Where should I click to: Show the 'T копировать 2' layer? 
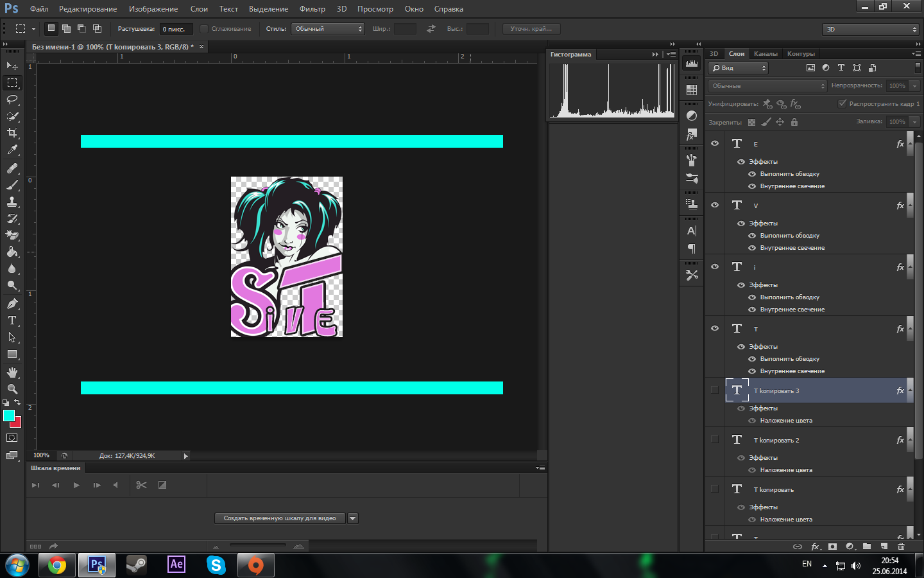tap(715, 439)
